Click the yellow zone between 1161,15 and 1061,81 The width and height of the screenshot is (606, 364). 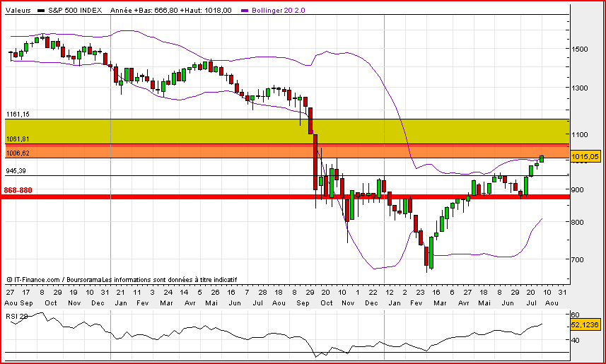coord(287,131)
